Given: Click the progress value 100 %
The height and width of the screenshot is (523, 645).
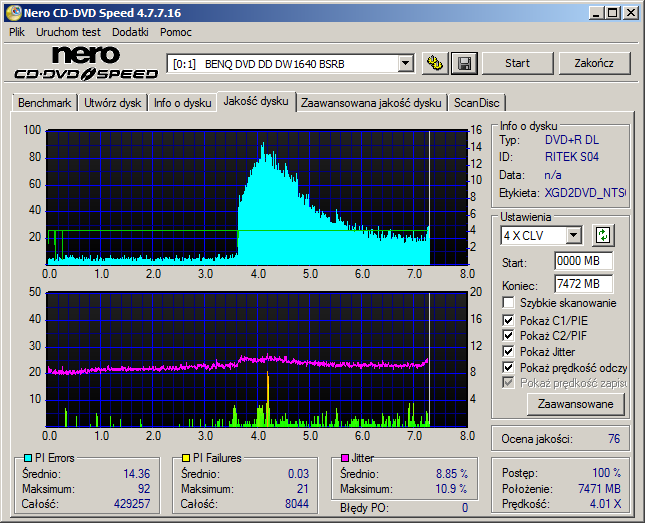Looking at the screenshot, I should (606, 473).
